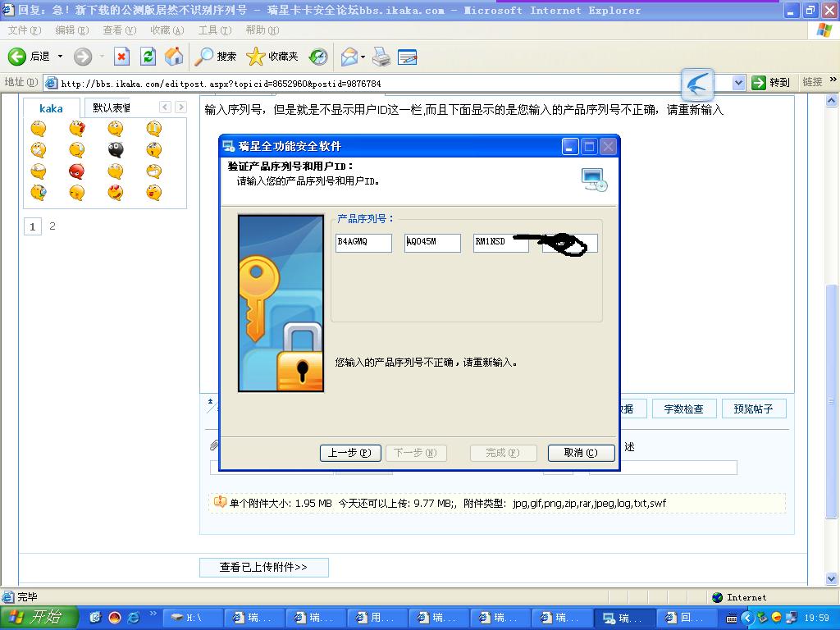Show more quick launch icons chevron
Viewport: 840px width, 630px height.
click(x=153, y=614)
